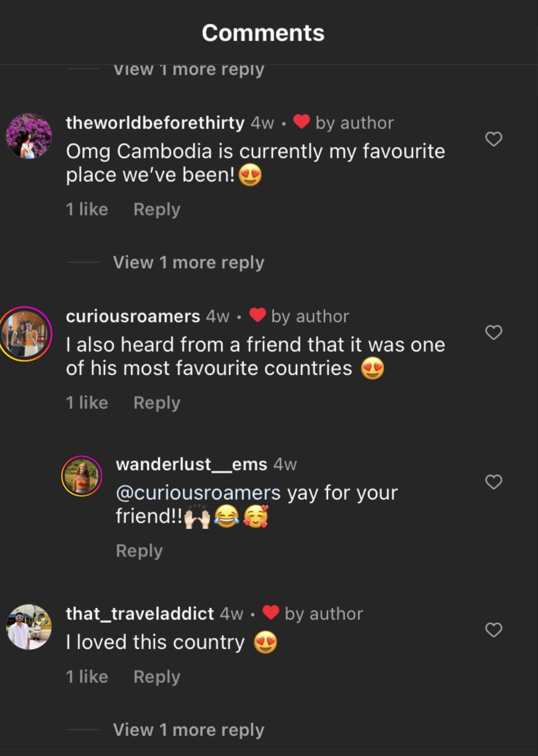Like theworldbeforethirty's Cambodia comment with heart
Image resolution: width=538 pixels, height=756 pixels.
pyautogui.click(x=493, y=139)
